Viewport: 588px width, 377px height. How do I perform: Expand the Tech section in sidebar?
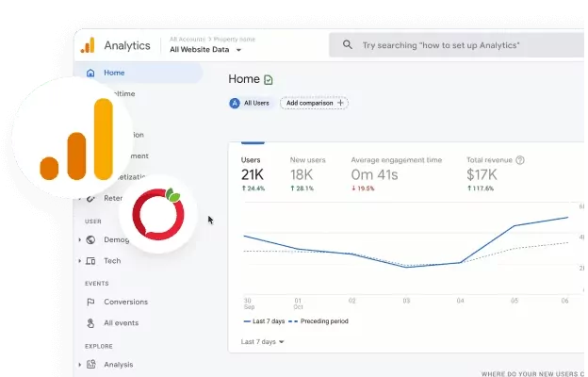point(79,261)
